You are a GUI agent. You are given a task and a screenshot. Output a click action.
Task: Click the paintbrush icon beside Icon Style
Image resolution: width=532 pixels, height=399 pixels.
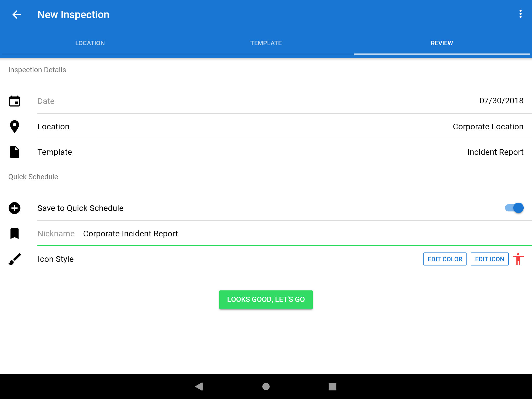[x=15, y=259]
